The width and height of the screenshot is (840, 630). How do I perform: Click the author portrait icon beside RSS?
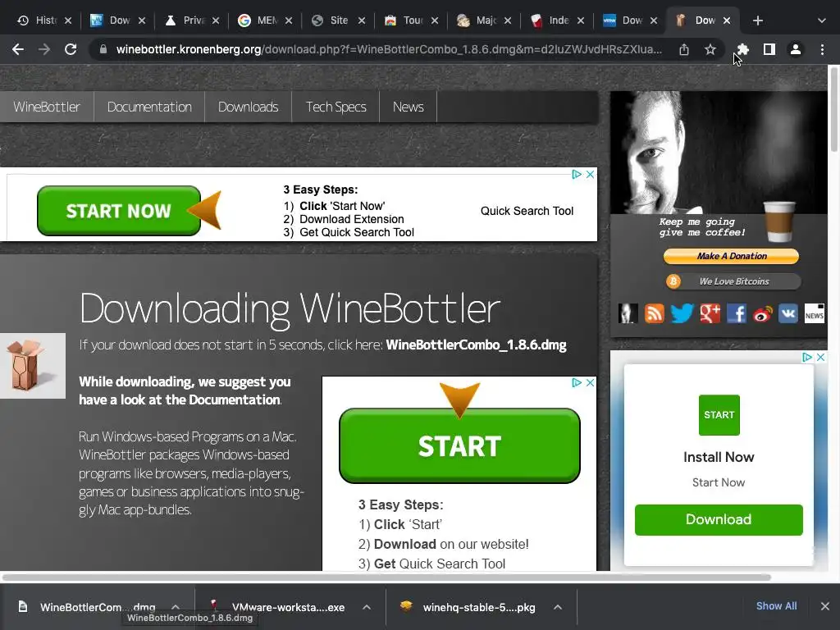point(628,313)
